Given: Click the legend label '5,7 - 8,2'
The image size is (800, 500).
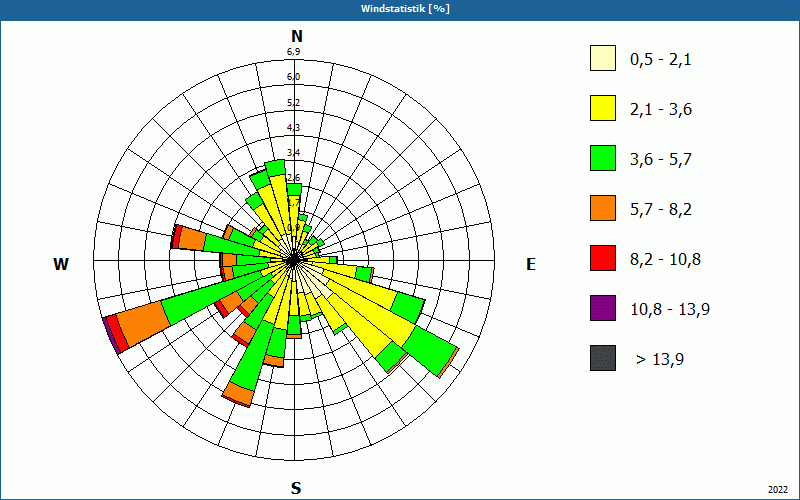Looking at the screenshot, I should coord(661,210).
